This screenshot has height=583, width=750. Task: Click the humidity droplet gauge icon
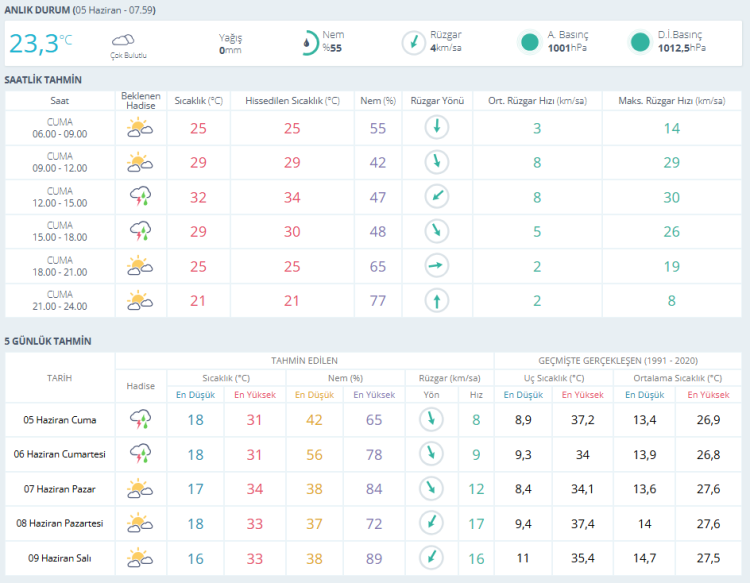[309, 43]
